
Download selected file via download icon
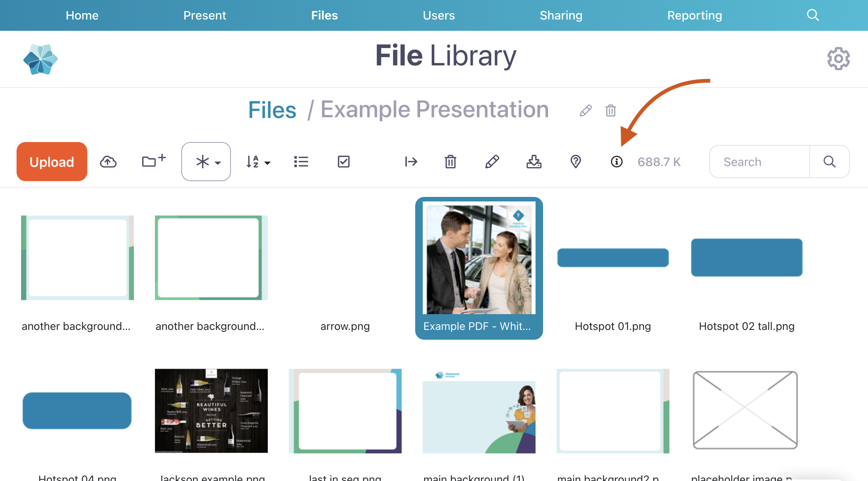coord(534,162)
